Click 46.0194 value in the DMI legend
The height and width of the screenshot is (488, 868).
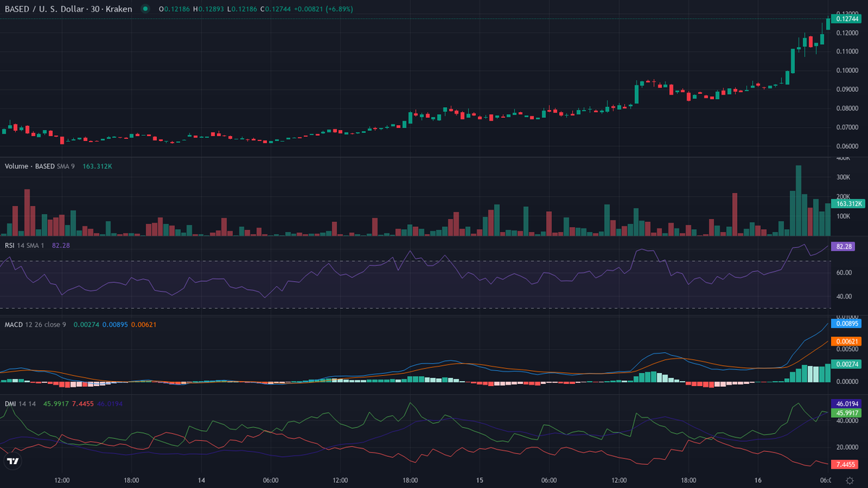[x=110, y=403]
